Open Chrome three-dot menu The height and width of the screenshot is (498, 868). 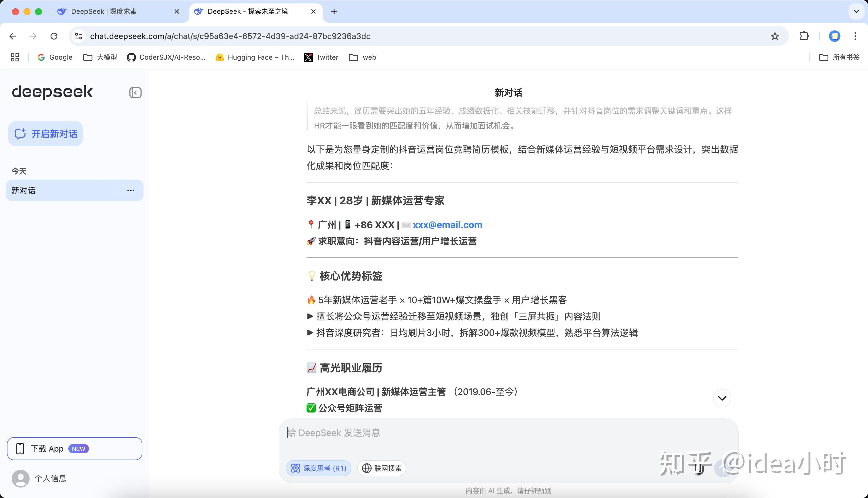[x=855, y=36]
